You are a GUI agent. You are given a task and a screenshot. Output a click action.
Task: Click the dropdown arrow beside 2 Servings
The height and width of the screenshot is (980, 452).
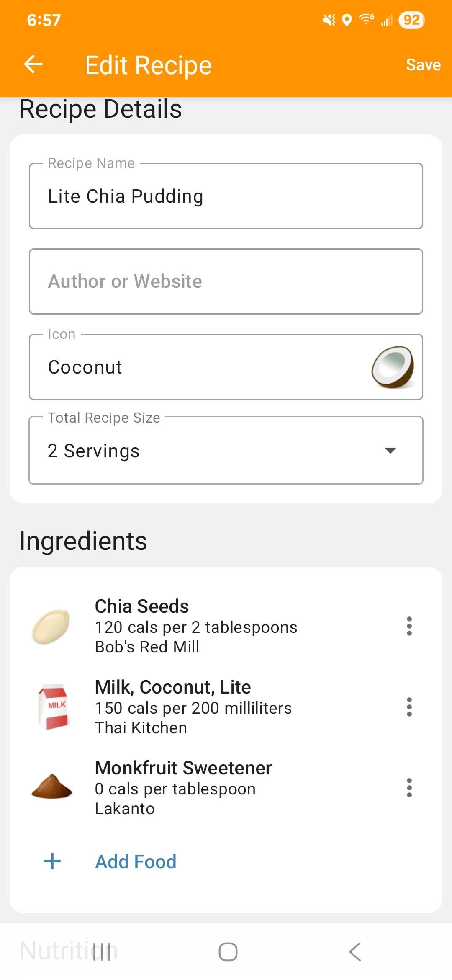[x=390, y=451]
